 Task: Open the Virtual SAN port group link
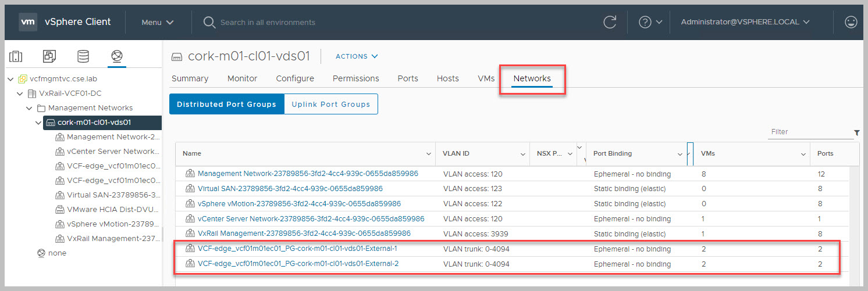(x=290, y=189)
